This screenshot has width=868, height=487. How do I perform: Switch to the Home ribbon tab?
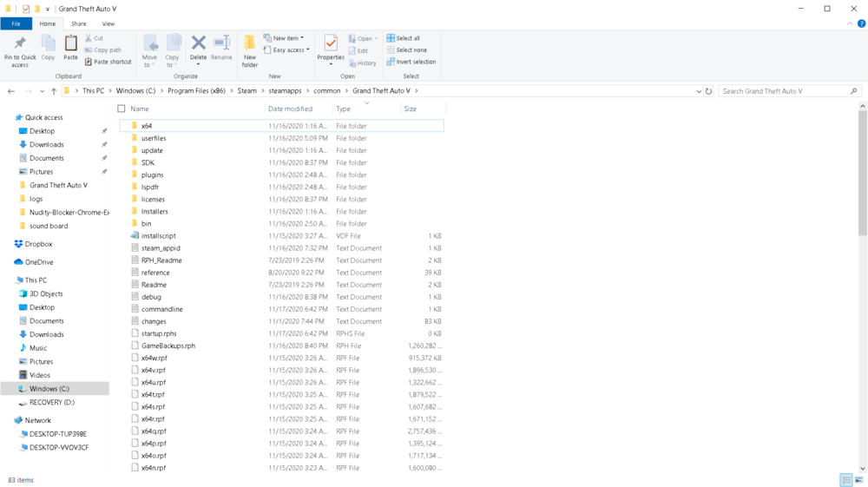pos(48,23)
